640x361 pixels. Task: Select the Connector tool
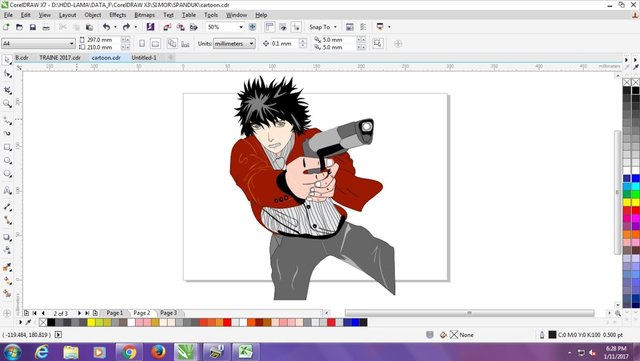[x=7, y=221]
